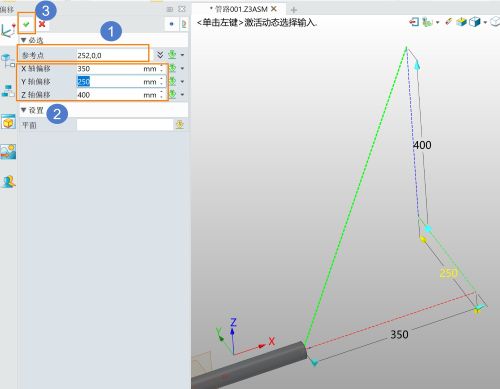The height and width of the screenshot is (389, 500).
Task: Open the yellow cube view manager sidebar icon
Action: 8,121
